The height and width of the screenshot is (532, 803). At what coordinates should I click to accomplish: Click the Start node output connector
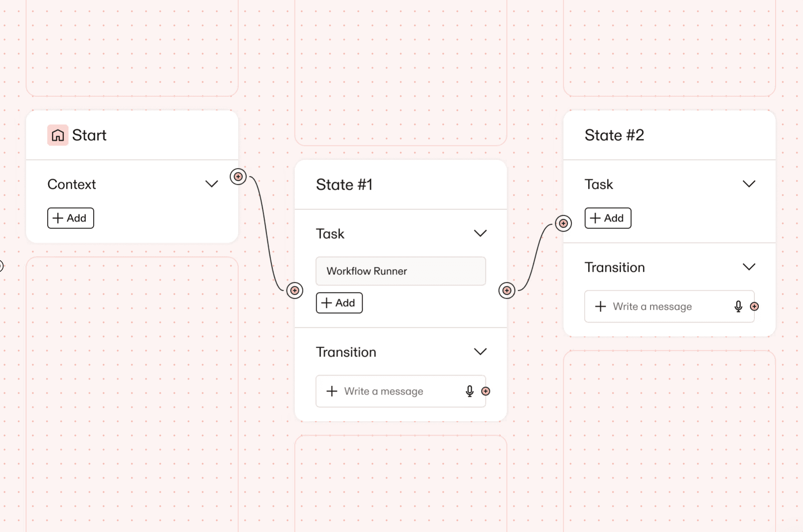pyautogui.click(x=238, y=177)
